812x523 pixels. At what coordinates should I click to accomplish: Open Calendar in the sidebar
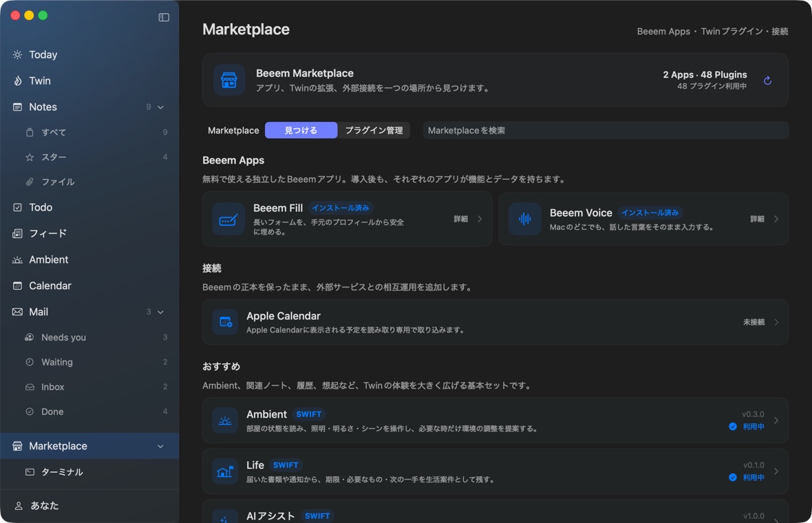point(89,286)
